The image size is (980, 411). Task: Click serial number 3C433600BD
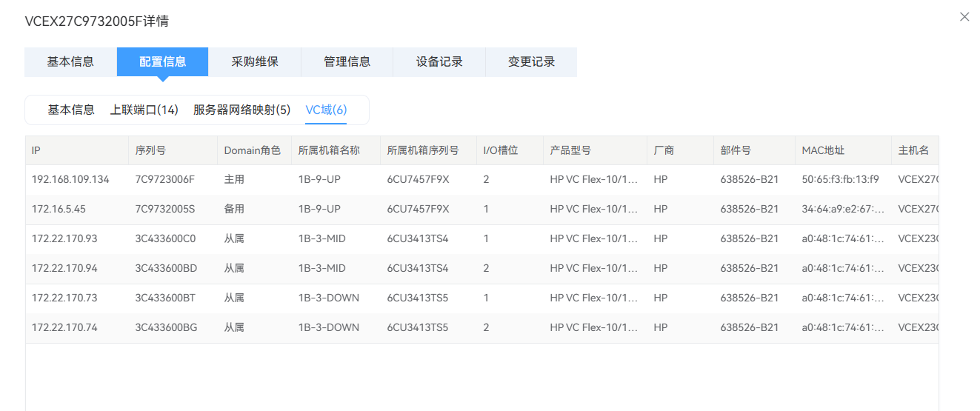point(165,268)
